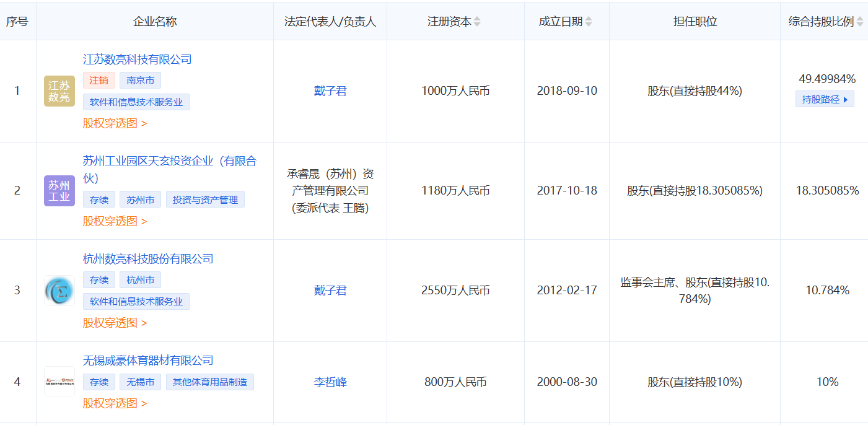
Task: Select the 49.49984% shareholding value
Action: tap(827, 79)
